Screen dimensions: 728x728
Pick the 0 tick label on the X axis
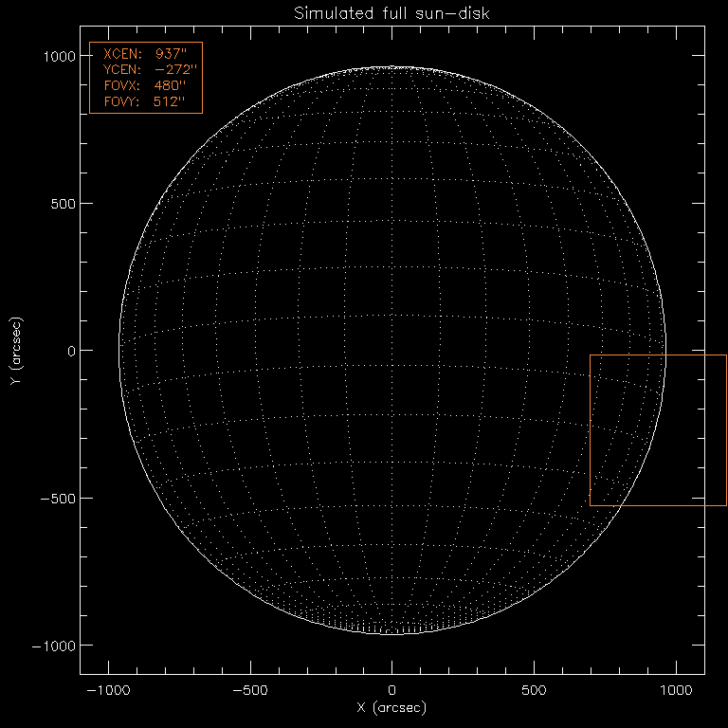(x=392, y=689)
